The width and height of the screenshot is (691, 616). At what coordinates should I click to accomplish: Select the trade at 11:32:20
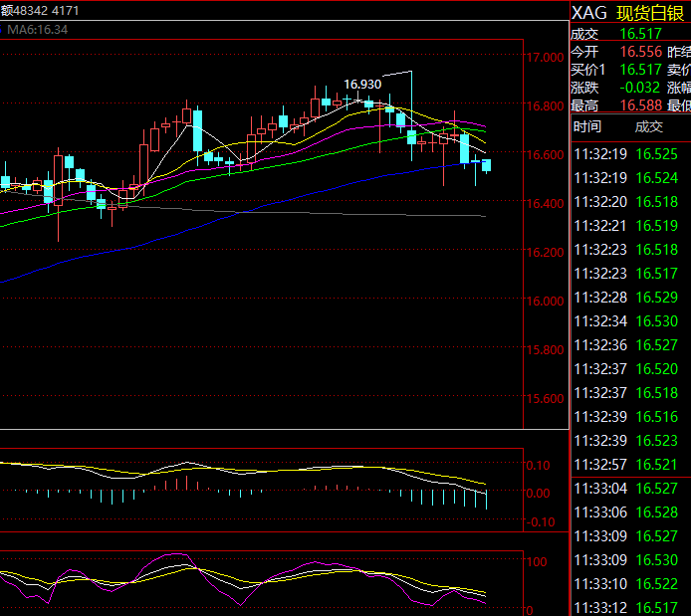(631, 202)
